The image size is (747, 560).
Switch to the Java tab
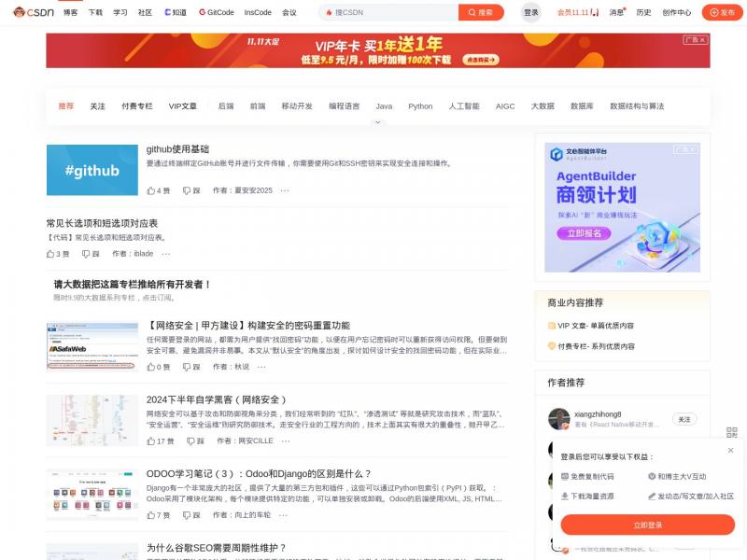click(384, 106)
